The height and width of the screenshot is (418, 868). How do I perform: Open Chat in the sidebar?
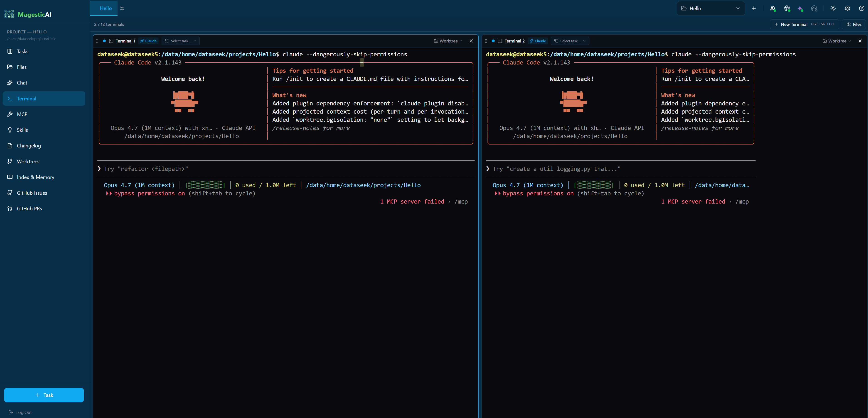[x=44, y=83]
